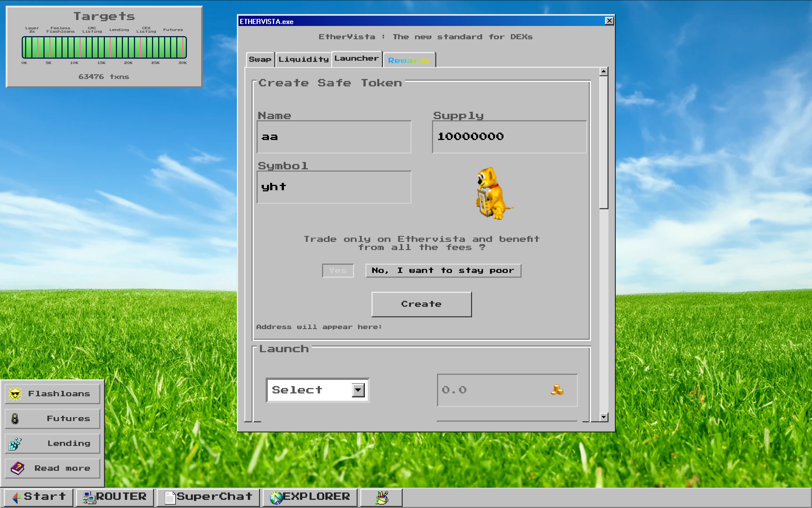Screen dimensions: 812x508
Task: Click the 'Trade only on Ethervista' question text
Action: tap(422, 243)
